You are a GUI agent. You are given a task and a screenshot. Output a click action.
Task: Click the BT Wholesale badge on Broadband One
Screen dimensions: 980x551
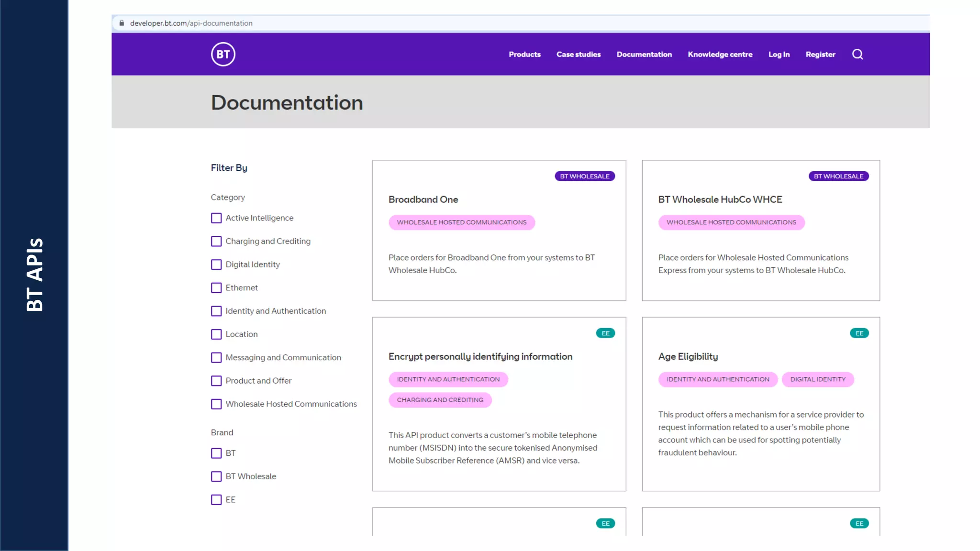(x=584, y=176)
